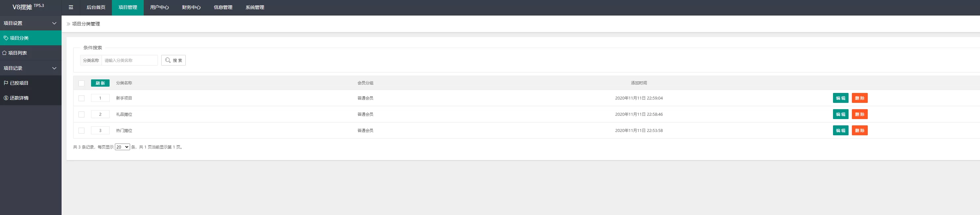Viewport: 980px width, 215px height.
Task: Open 已投项目 via its flag icon
Action: click(x=6, y=83)
